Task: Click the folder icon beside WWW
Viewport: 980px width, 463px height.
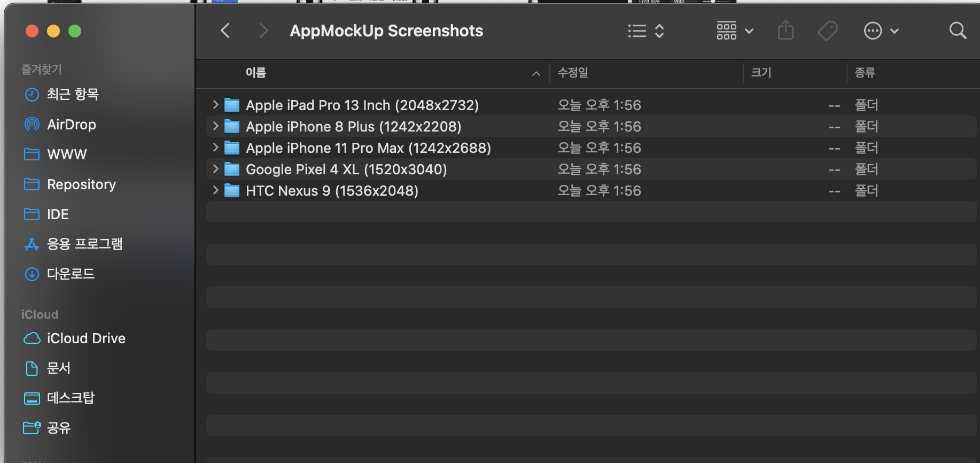Action: 32,155
